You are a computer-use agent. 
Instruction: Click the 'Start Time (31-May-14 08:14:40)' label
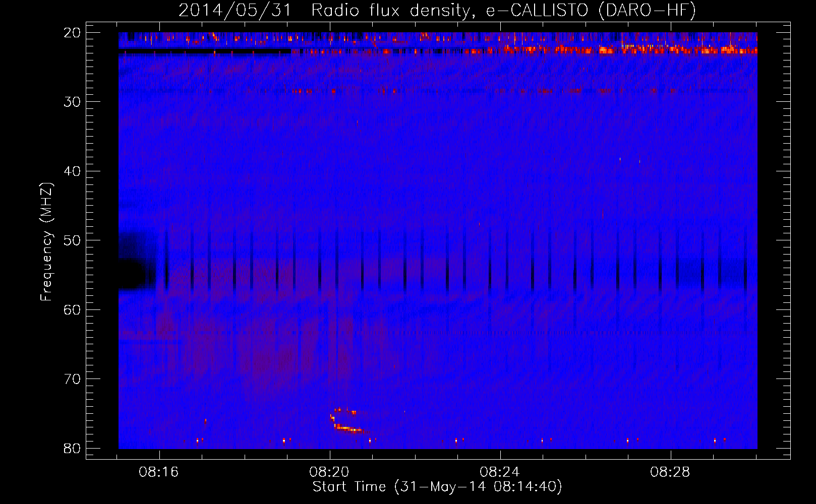pos(437,487)
